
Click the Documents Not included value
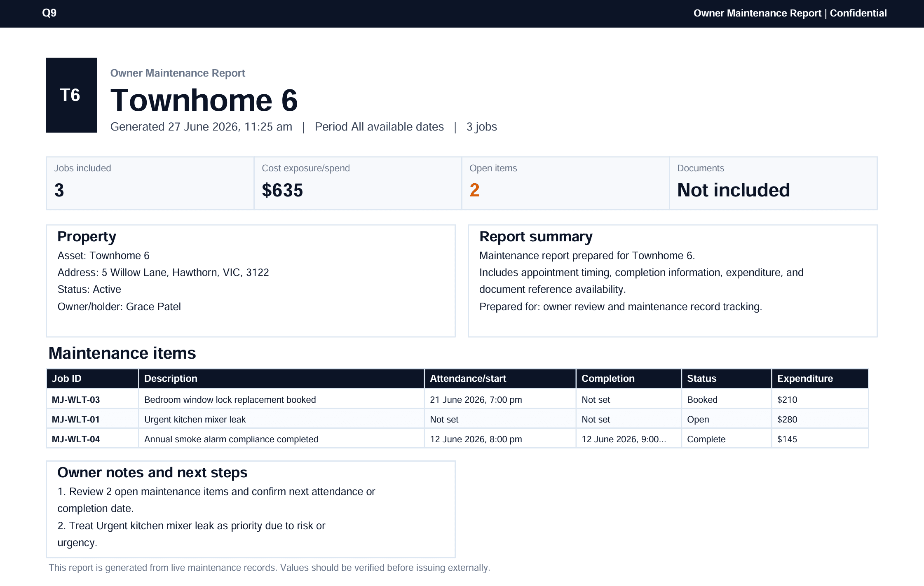coord(734,190)
